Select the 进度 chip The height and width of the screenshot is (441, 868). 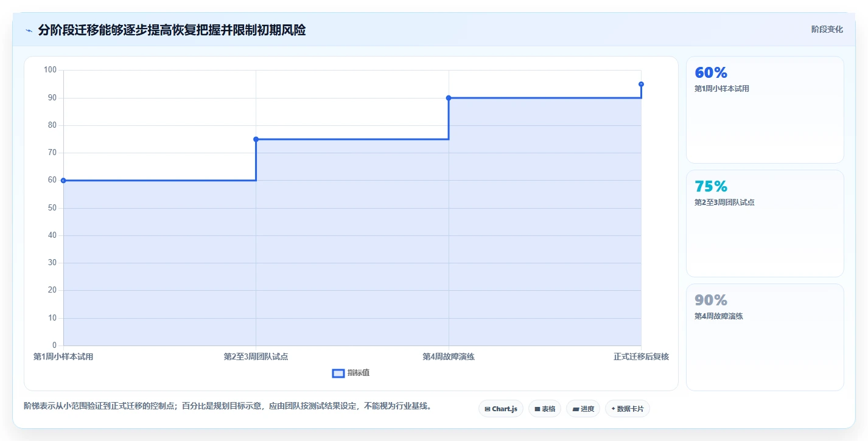pos(583,409)
